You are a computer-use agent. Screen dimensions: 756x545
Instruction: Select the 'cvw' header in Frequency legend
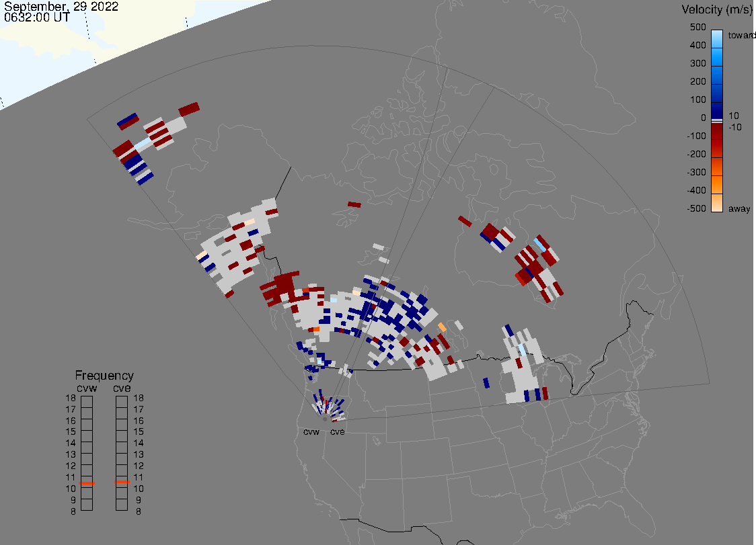(87, 388)
